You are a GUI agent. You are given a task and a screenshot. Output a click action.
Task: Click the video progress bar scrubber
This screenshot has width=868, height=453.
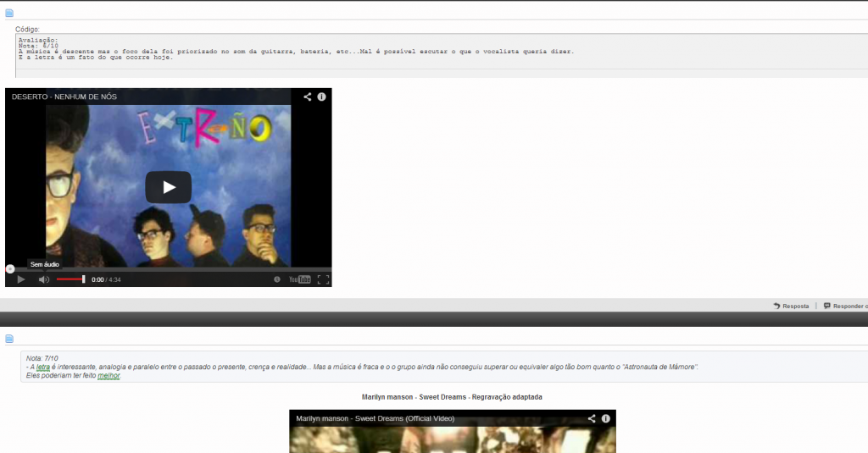[x=10, y=269]
